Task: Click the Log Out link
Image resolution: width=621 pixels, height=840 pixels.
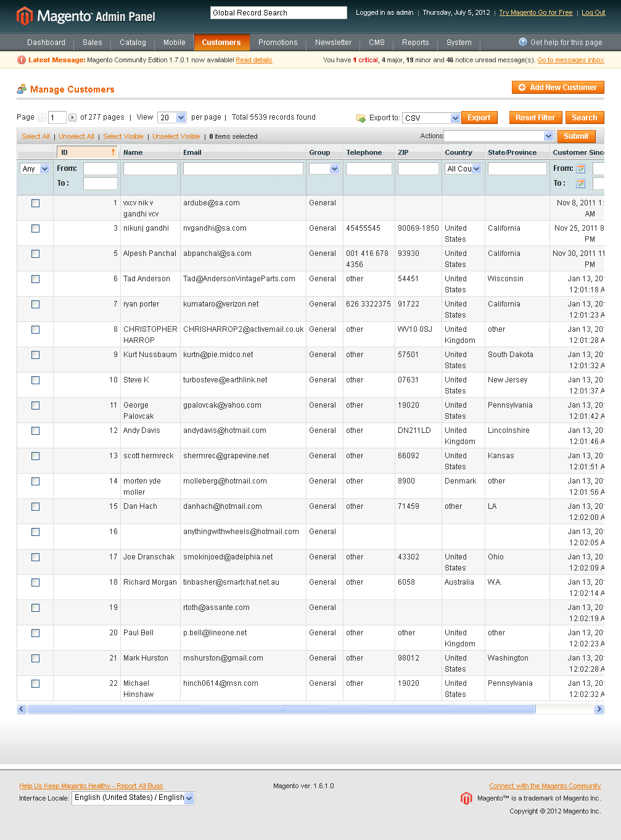Action: (x=593, y=12)
